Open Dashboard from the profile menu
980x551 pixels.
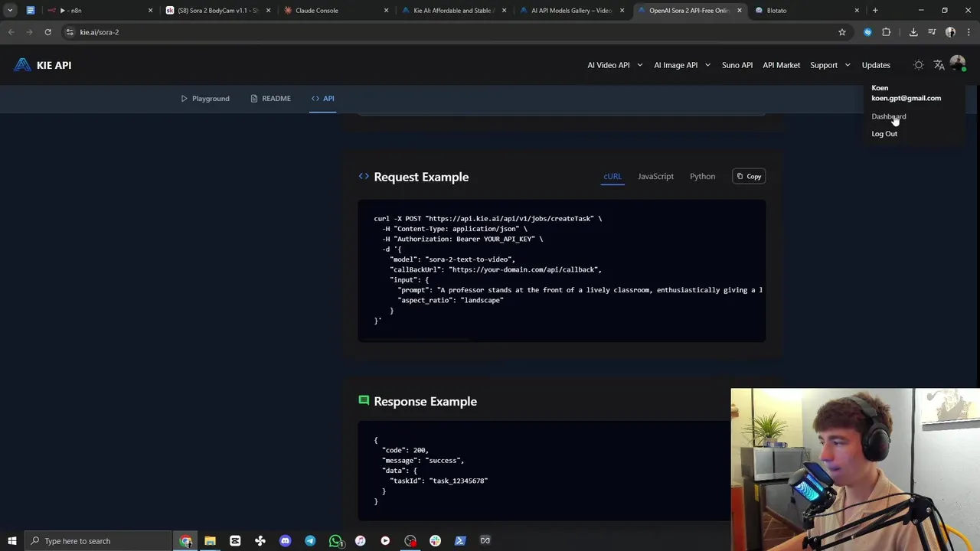[x=888, y=116]
